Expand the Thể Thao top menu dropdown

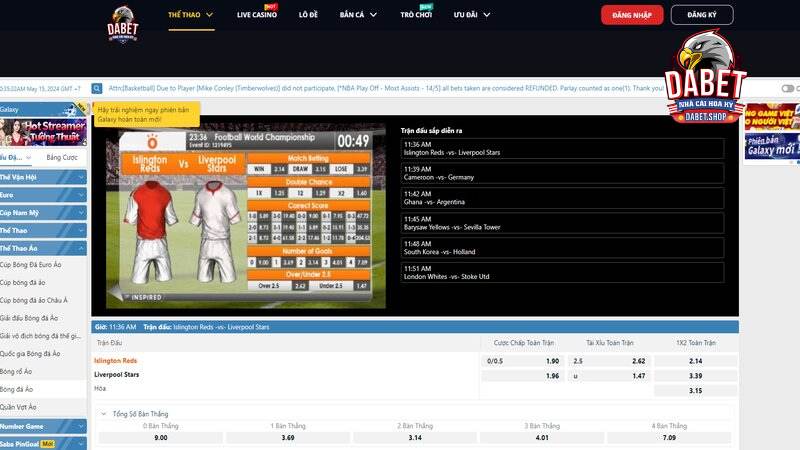point(191,15)
